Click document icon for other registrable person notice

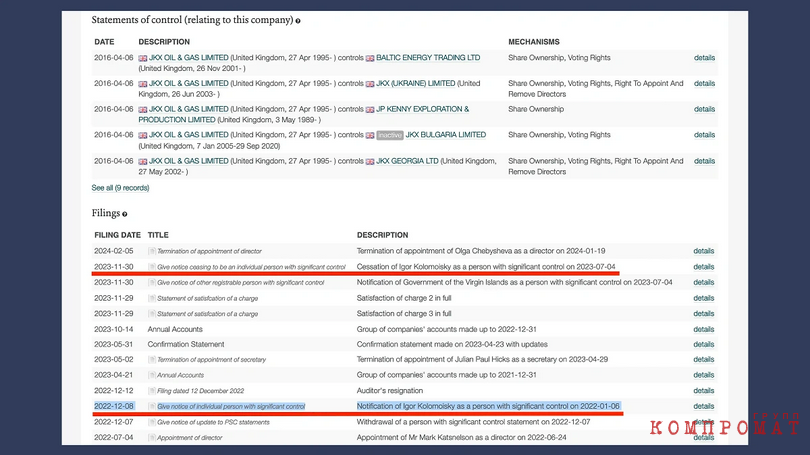(152, 283)
